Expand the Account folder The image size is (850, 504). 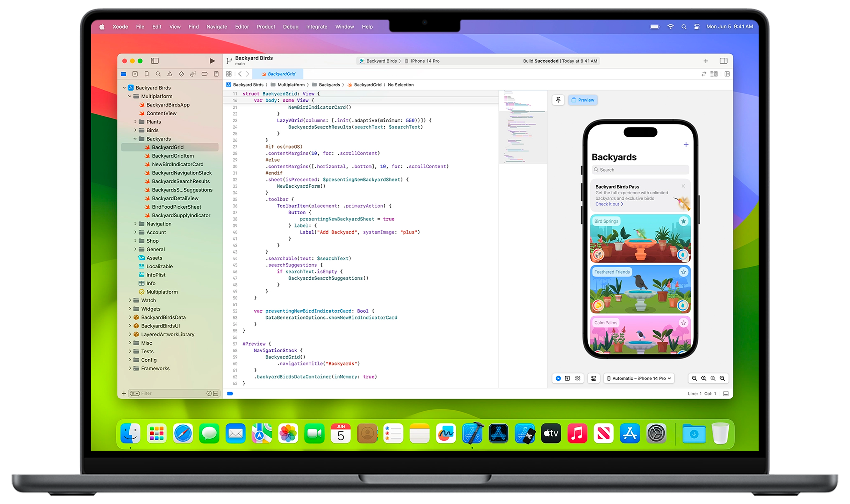pyautogui.click(x=135, y=232)
